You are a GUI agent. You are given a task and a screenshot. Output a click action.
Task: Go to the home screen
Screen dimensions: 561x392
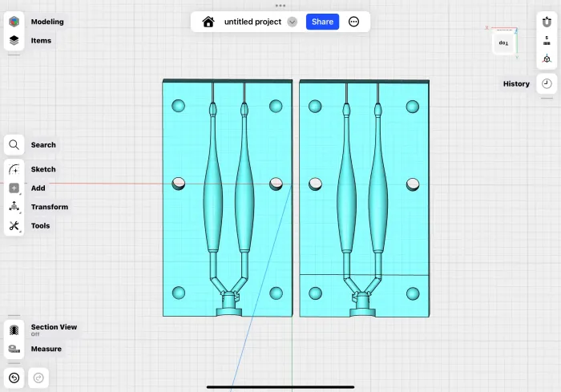coord(208,22)
